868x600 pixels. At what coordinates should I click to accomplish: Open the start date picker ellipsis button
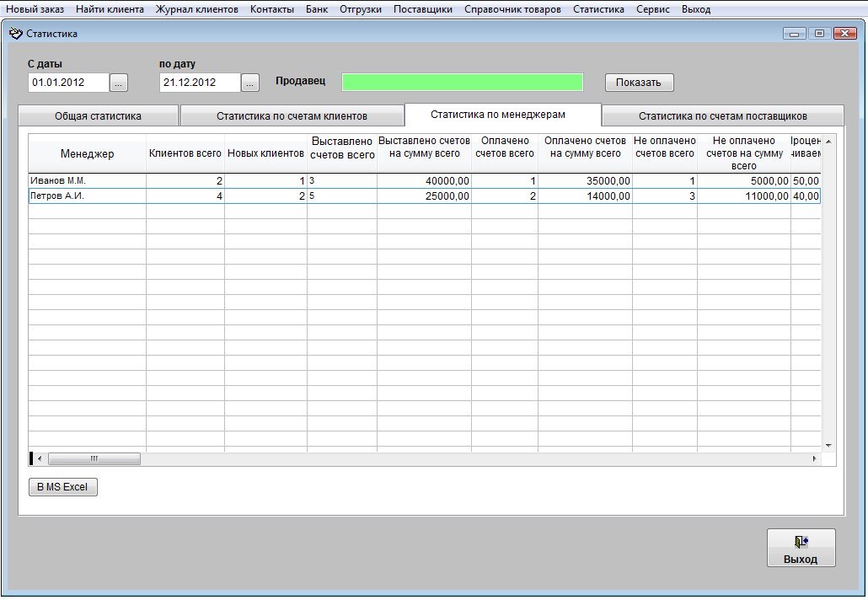point(119,83)
